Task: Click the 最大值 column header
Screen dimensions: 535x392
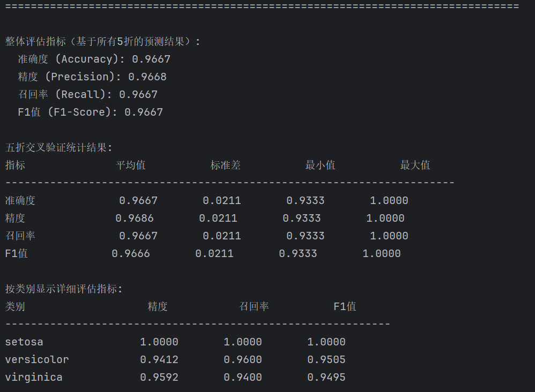Action: [x=415, y=165]
